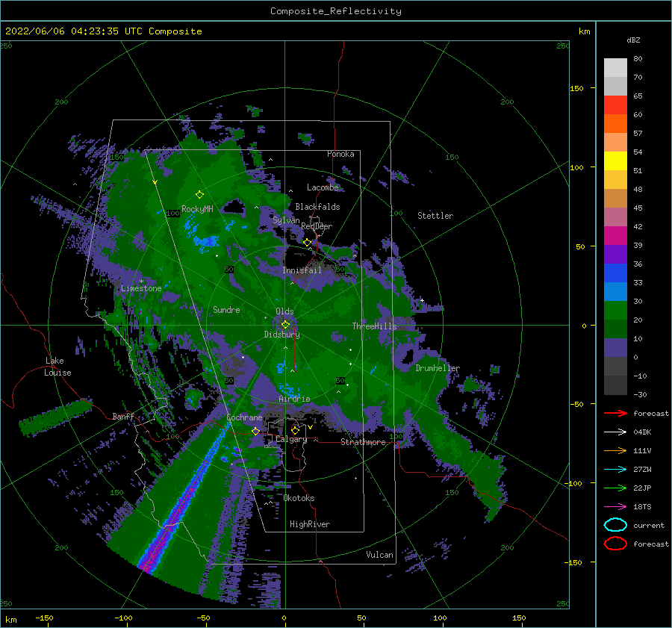Pick the blue 33–36 dBZ swatch
Viewport: 672px width, 628px height.
point(615,273)
